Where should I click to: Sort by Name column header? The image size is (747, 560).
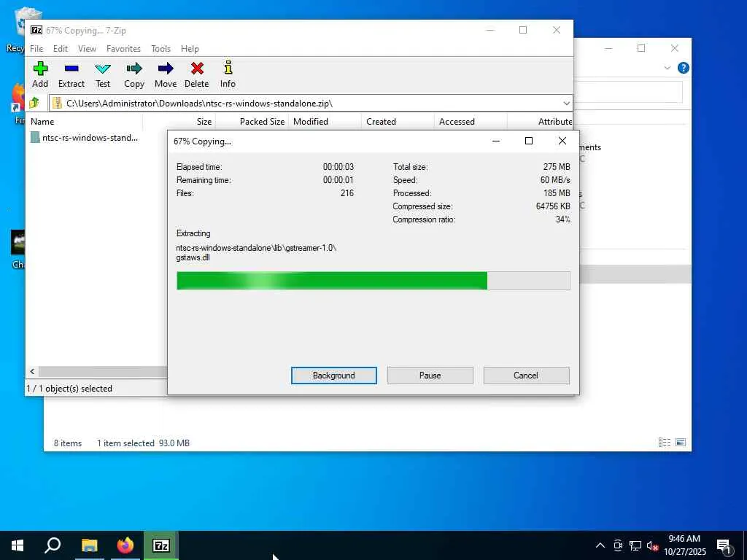[x=86, y=122]
